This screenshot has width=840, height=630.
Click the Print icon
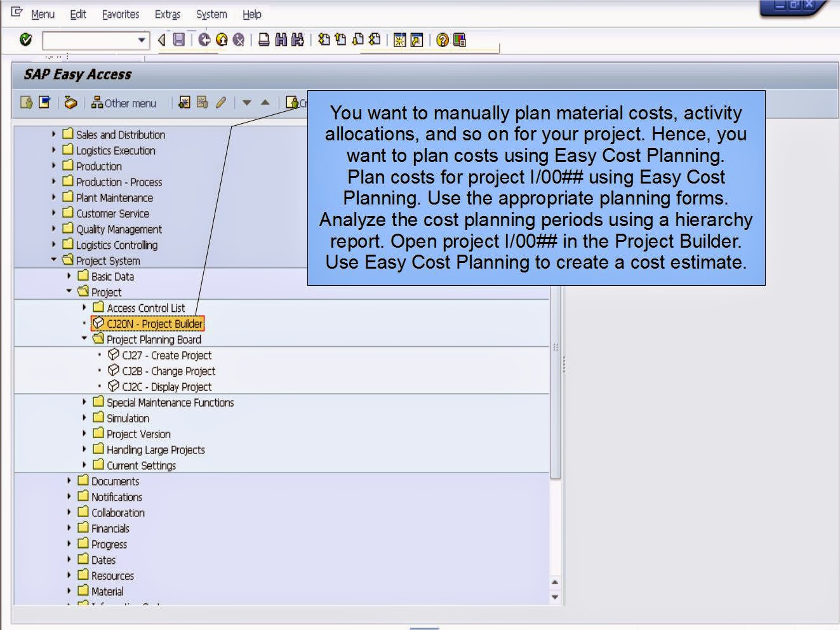click(264, 40)
